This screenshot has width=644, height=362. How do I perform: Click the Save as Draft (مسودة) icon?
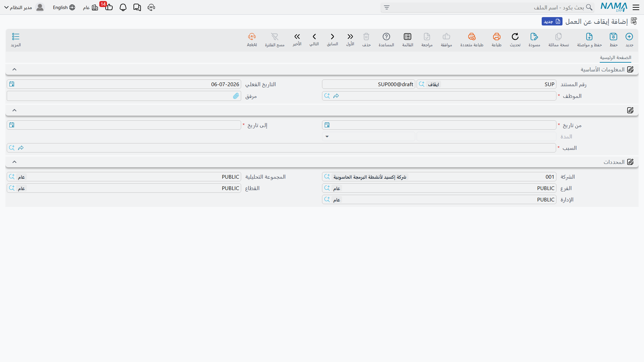click(x=534, y=37)
